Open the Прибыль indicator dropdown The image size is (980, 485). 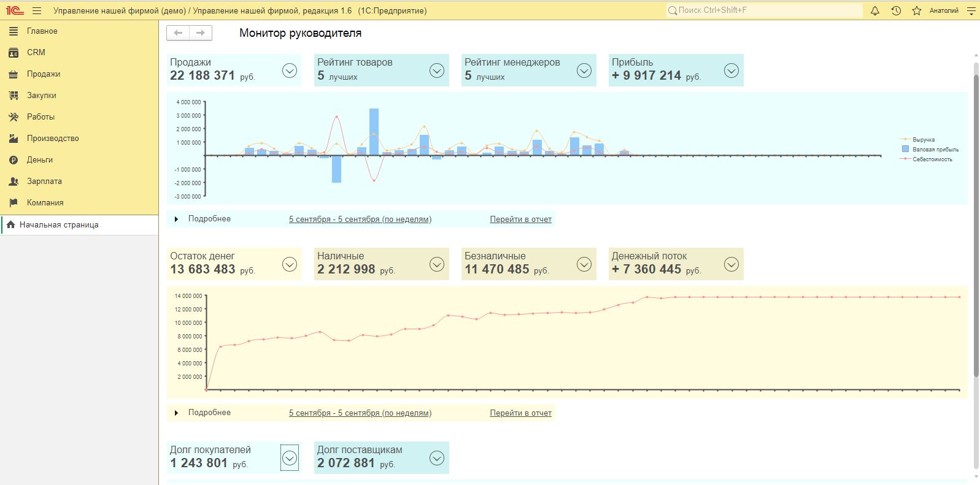pyautogui.click(x=731, y=71)
